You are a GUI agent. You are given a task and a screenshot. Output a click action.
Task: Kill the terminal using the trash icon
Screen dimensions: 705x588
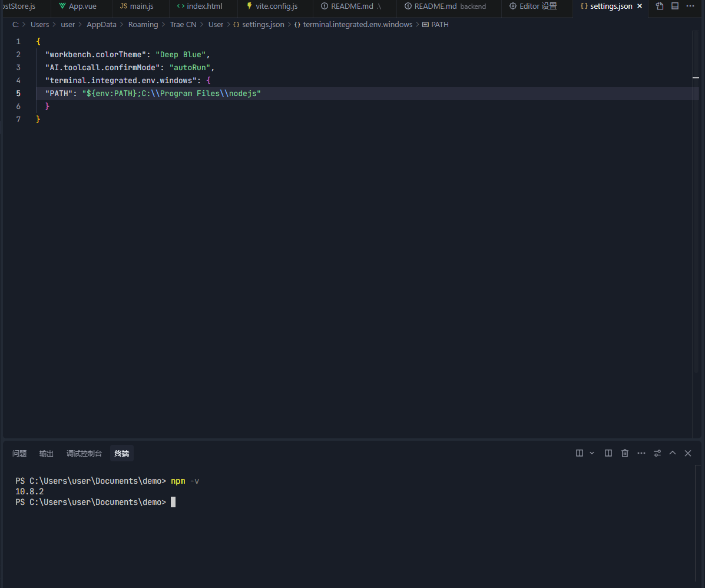coord(624,453)
